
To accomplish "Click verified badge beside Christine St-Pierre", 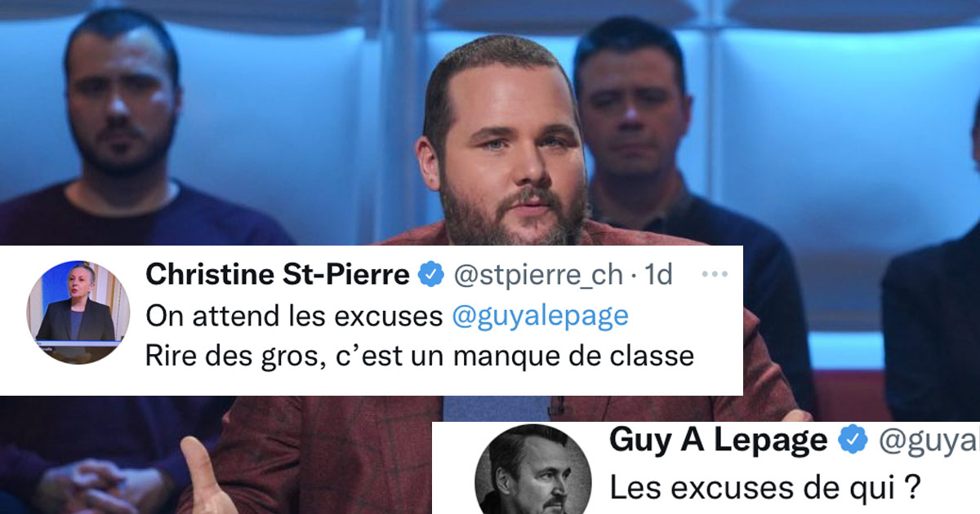I will tap(430, 277).
